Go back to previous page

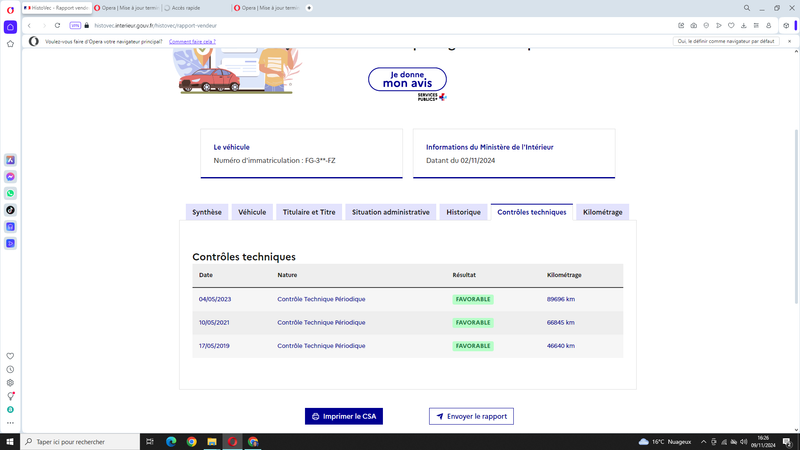30,26
